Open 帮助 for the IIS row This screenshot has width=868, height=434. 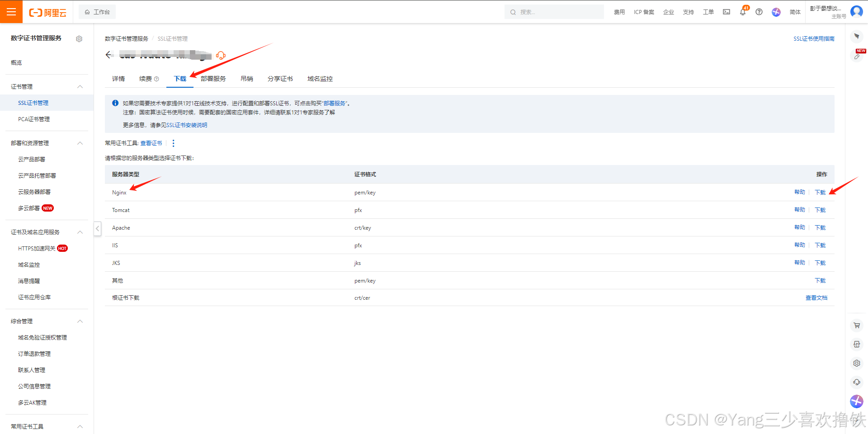[800, 245]
